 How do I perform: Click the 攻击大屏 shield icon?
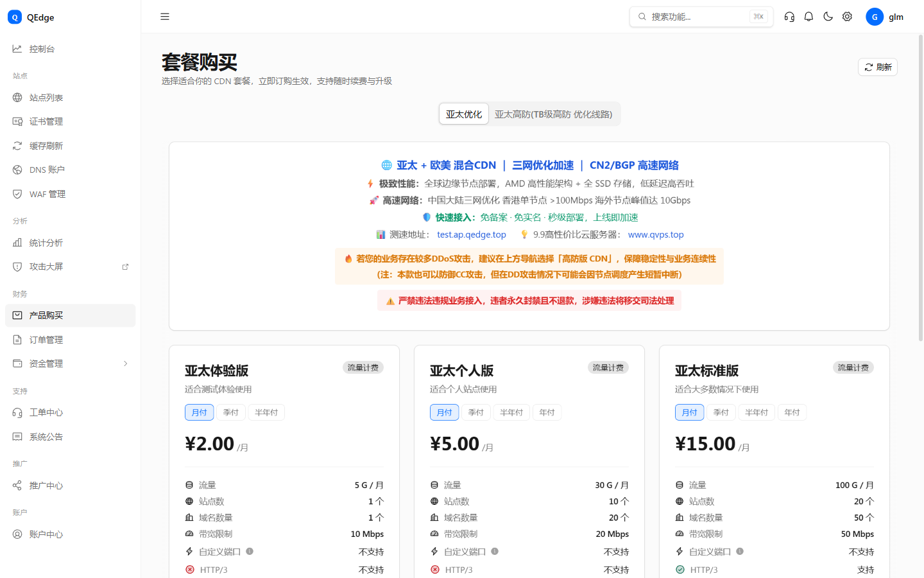pos(17,267)
